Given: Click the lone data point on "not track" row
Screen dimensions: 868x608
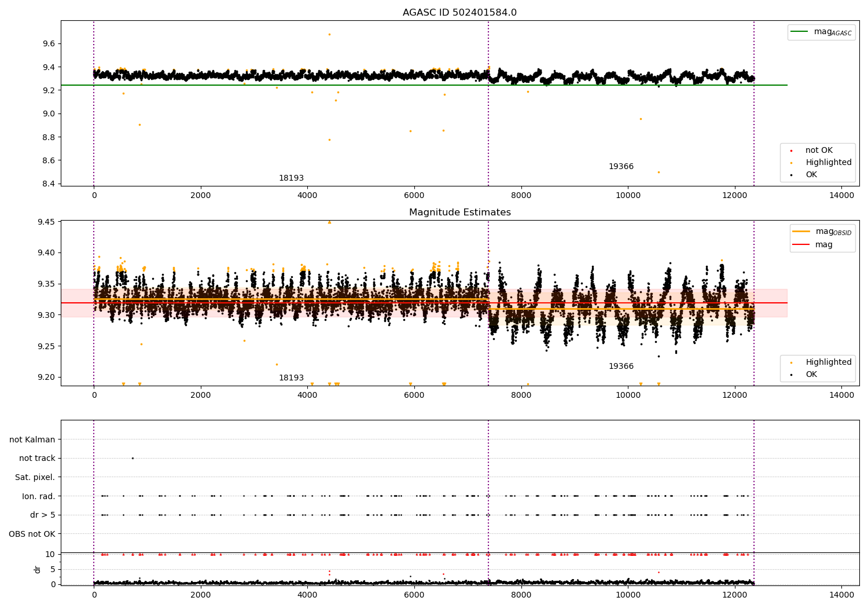Looking at the screenshot, I should [x=133, y=458].
